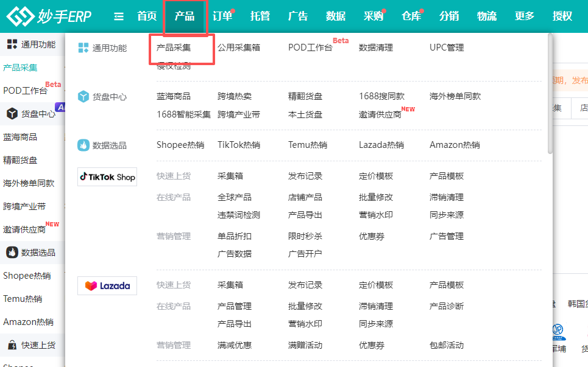The height and width of the screenshot is (367, 588).
Task: Open the 数据 top menu
Action: pyautogui.click(x=336, y=16)
